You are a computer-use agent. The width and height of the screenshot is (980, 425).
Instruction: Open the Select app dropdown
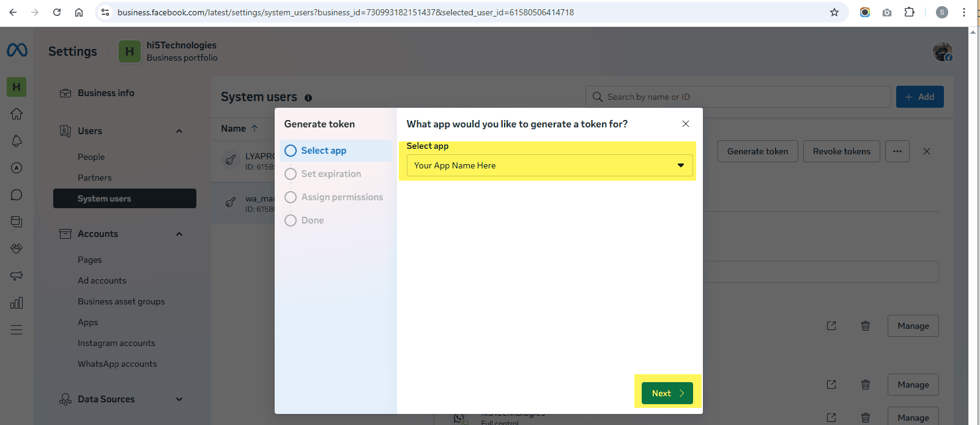point(549,165)
